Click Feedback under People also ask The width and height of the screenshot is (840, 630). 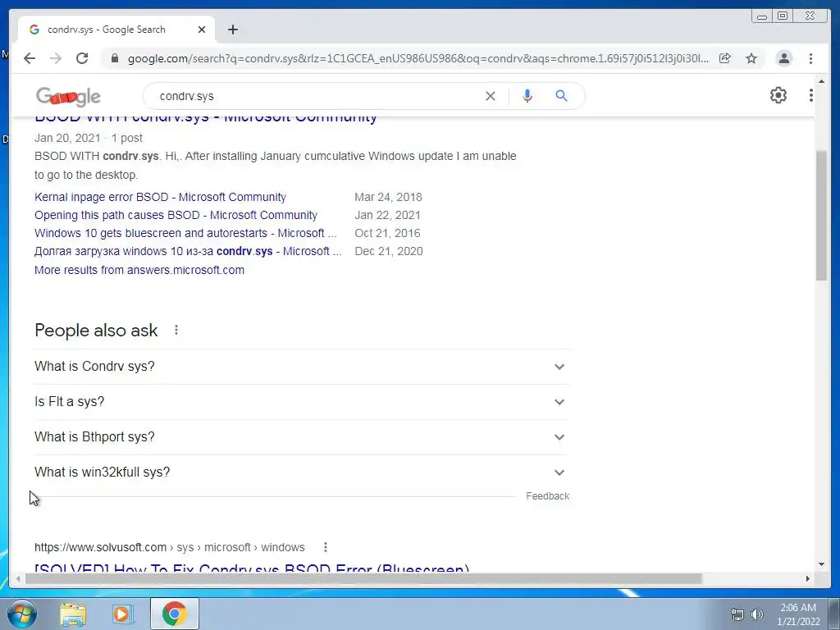pos(547,496)
